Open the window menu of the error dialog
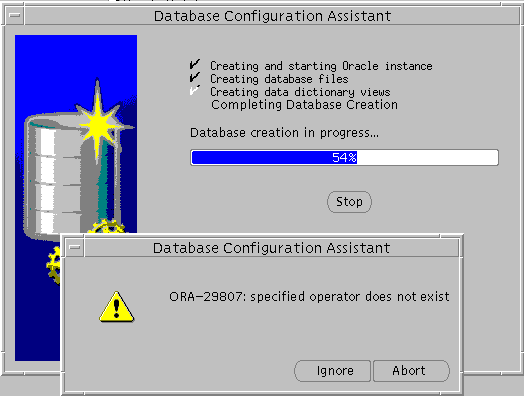The width and height of the screenshot is (524, 396). [x=75, y=248]
